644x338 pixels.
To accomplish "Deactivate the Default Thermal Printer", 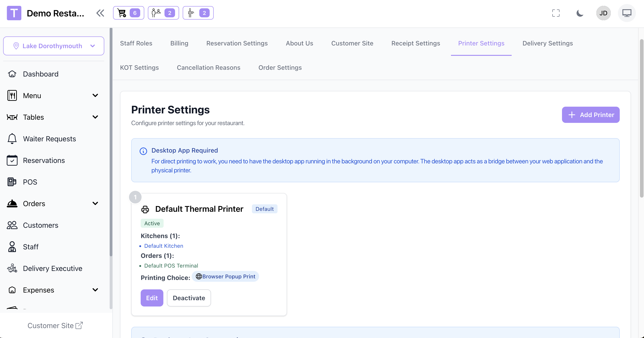I will [x=189, y=298].
